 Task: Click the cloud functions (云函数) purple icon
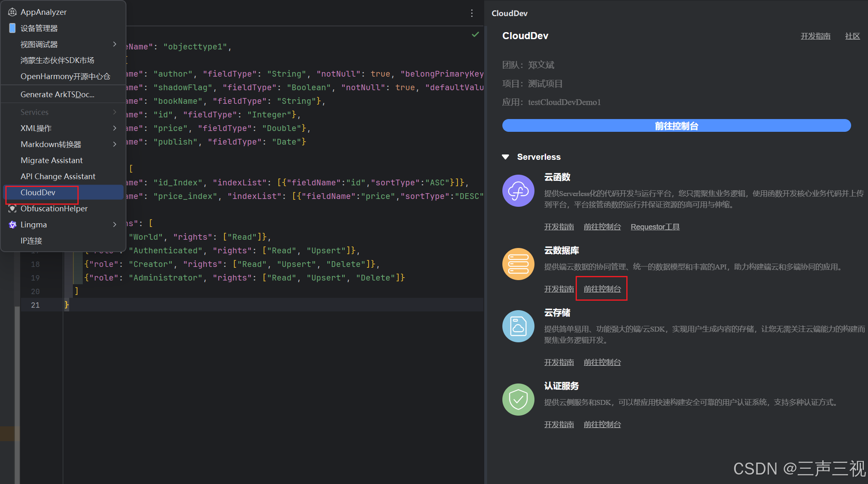click(518, 191)
